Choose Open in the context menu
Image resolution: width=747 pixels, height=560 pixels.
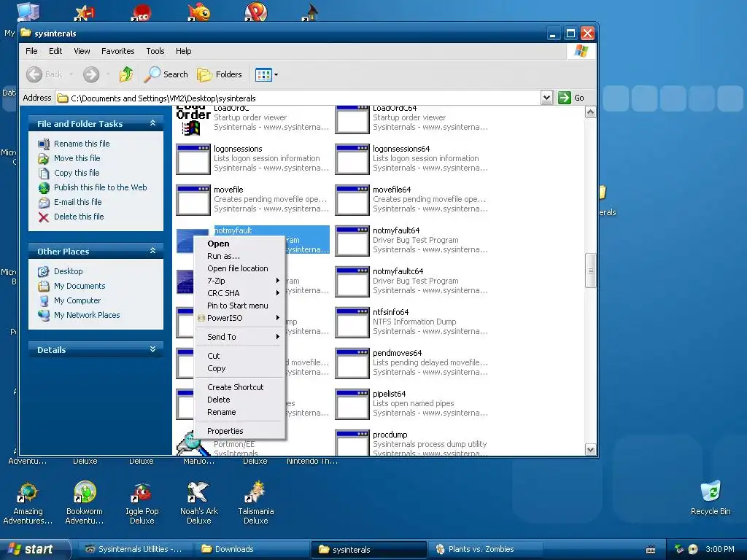click(x=239, y=244)
